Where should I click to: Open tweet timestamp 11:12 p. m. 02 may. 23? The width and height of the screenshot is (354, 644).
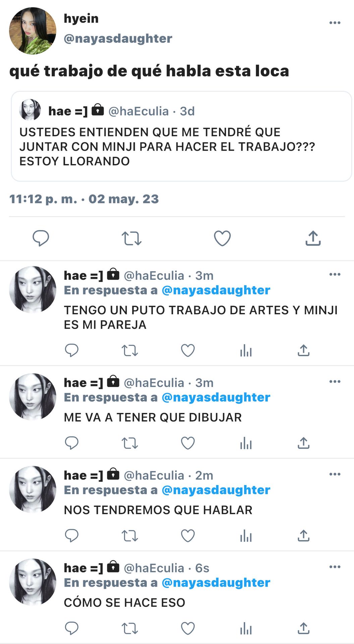[x=84, y=199]
